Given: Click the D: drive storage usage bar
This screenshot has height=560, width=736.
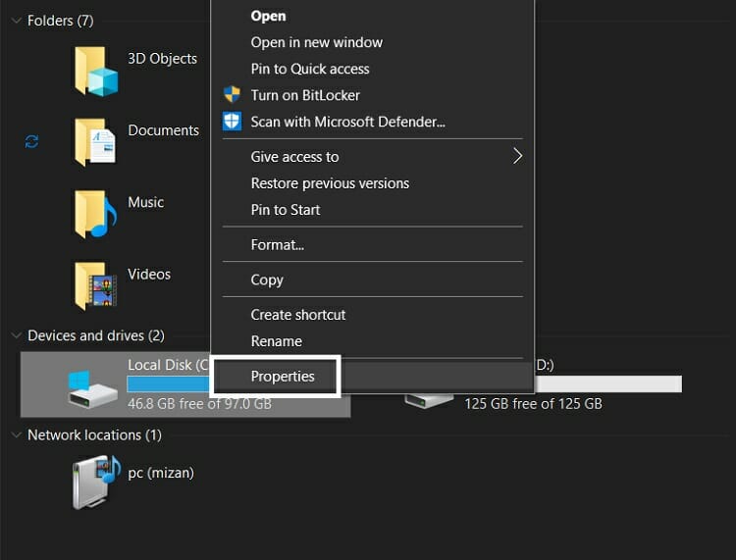Looking at the screenshot, I should (x=606, y=383).
